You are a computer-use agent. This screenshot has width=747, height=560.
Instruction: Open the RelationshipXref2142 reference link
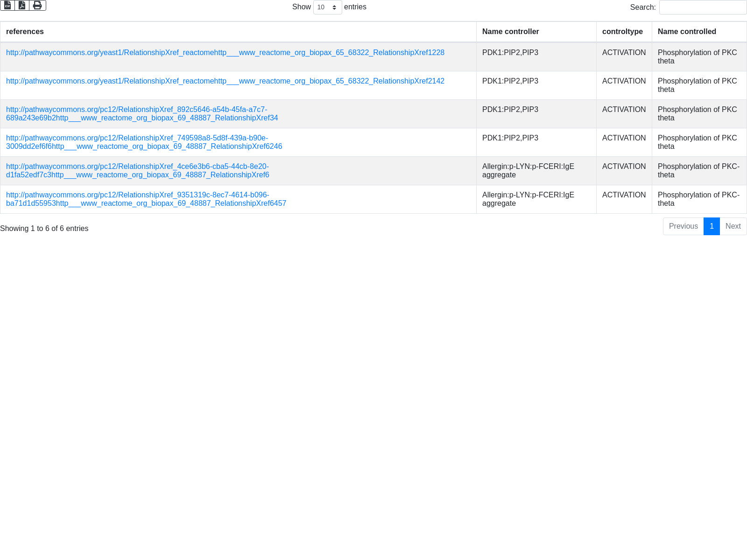pos(225,81)
